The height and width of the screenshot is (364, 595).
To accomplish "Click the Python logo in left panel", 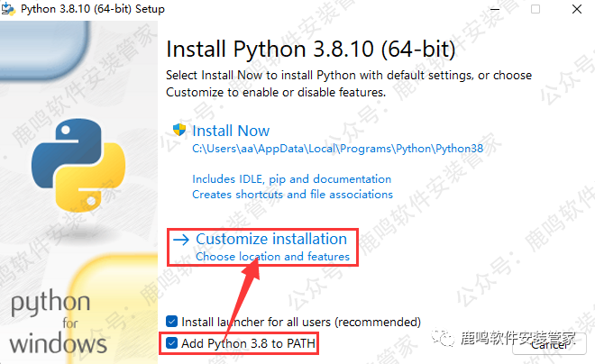I will click(x=69, y=163).
